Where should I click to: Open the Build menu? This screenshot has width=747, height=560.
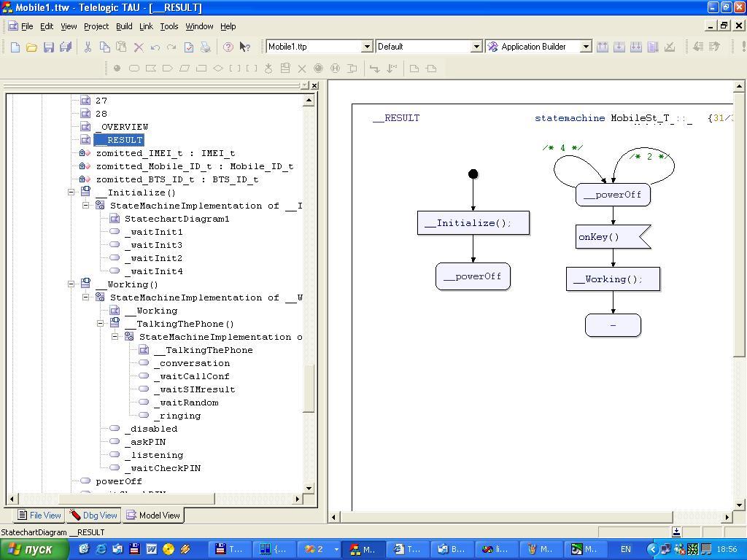(124, 26)
